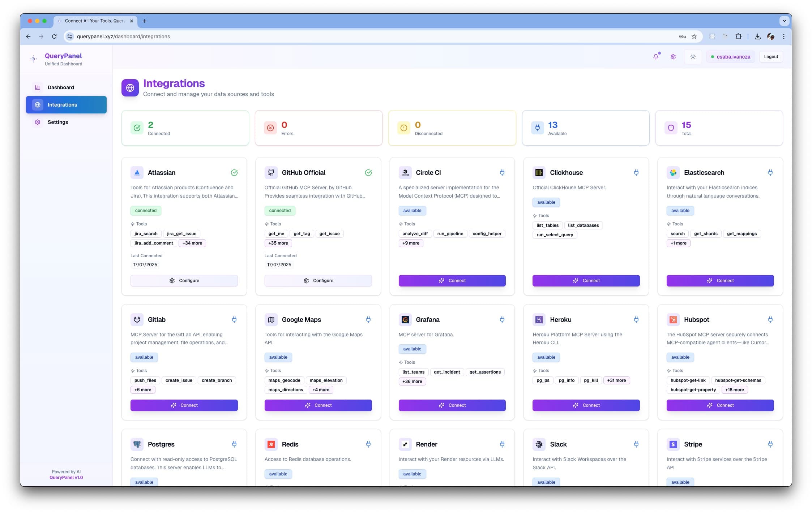Click the GitHub Official logo icon

(x=271, y=173)
